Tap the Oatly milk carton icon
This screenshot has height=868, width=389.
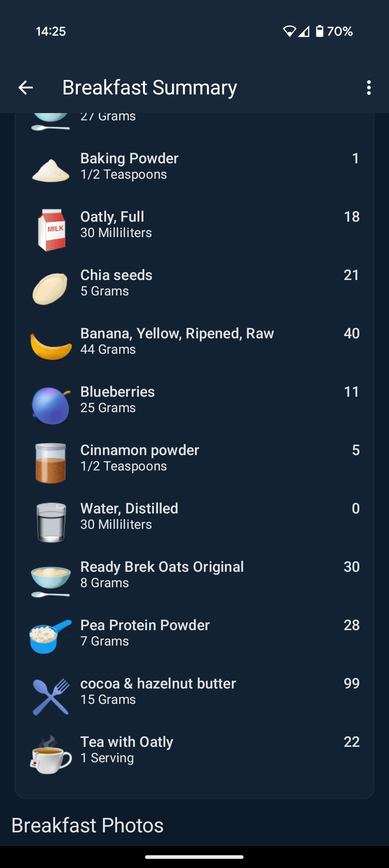pos(51,230)
